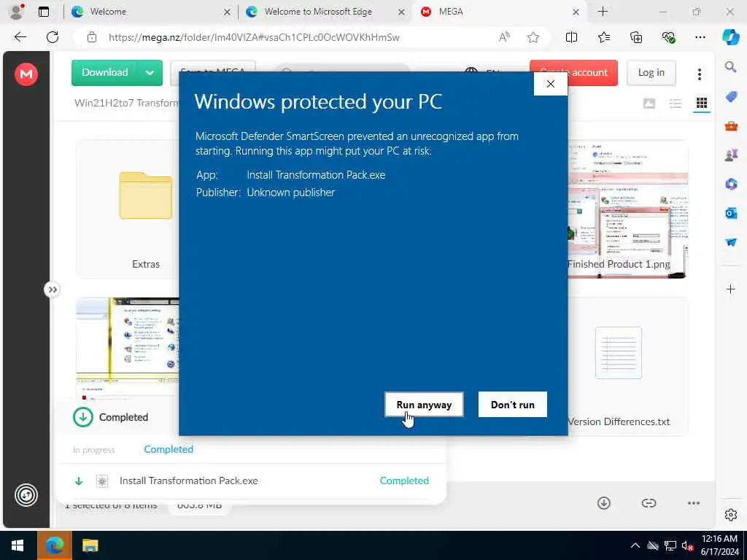
Task: Click the circular Completed download indicator
Action: click(83, 417)
